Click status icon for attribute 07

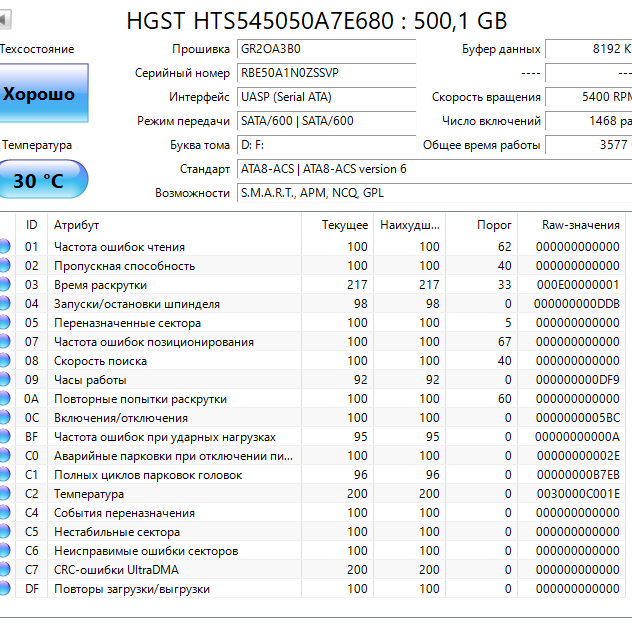pyautogui.click(x=5, y=341)
